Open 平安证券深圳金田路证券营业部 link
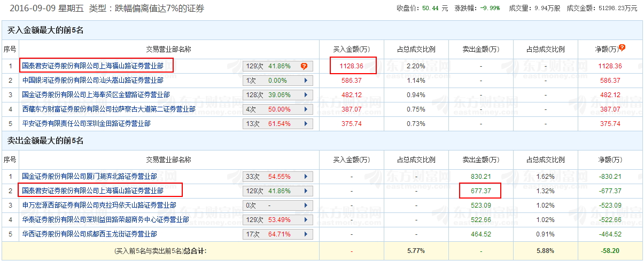The width and height of the screenshot is (644, 261). coord(86,123)
